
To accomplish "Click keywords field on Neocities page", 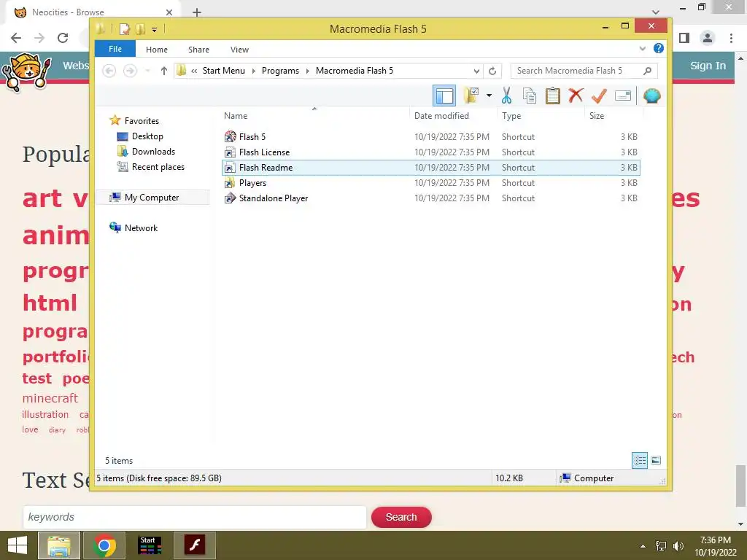I will pos(194,517).
